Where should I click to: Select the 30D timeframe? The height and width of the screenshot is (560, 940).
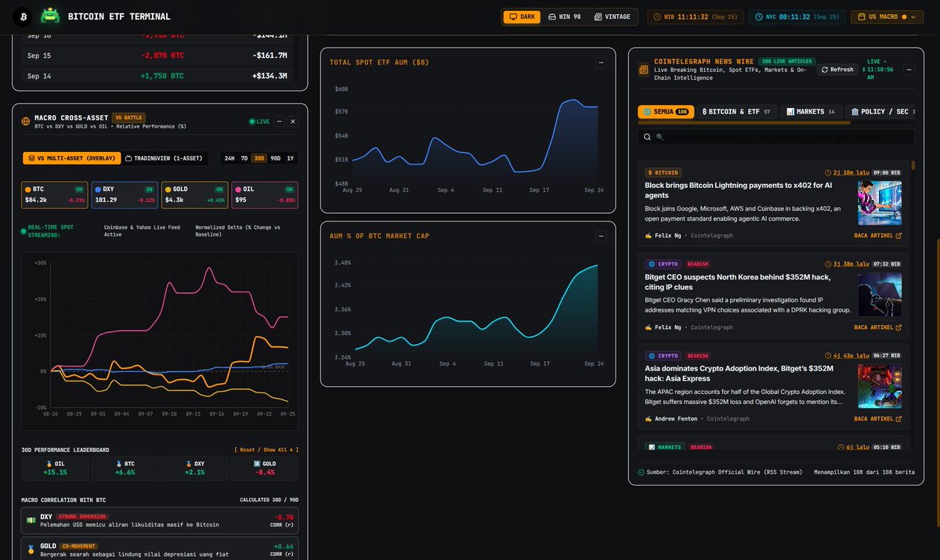(x=259, y=158)
